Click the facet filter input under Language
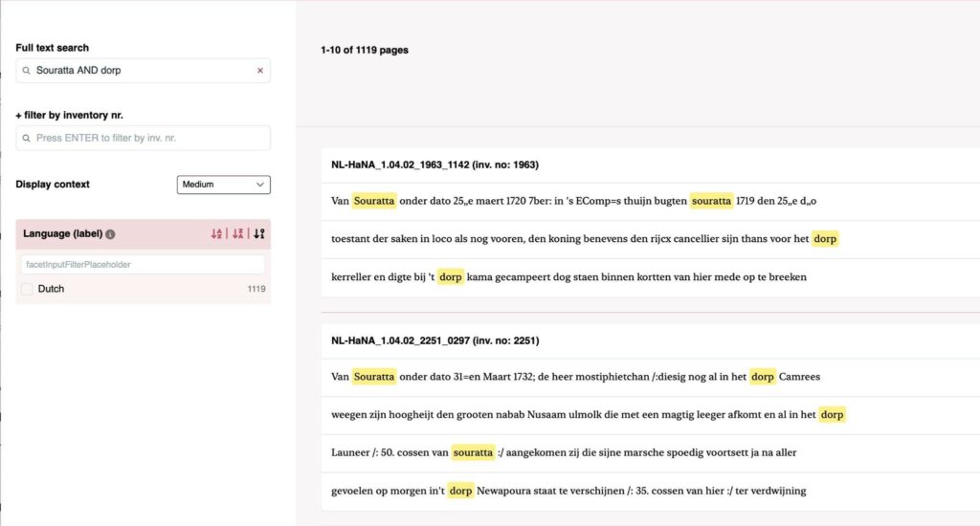This screenshot has height=526, width=980. coord(143,264)
